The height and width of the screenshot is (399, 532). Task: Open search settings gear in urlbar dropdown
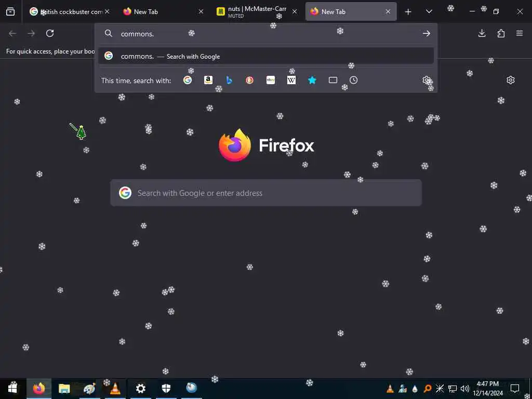(x=427, y=80)
